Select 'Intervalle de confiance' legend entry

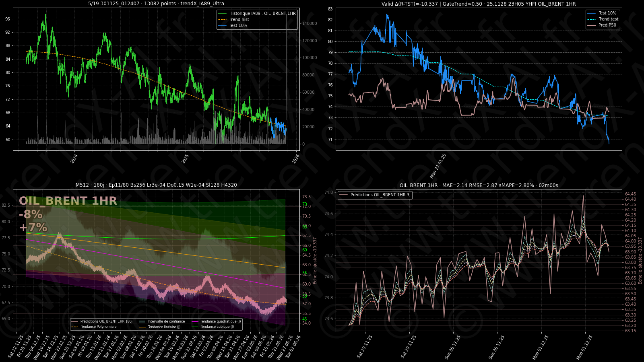click(166, 321)
